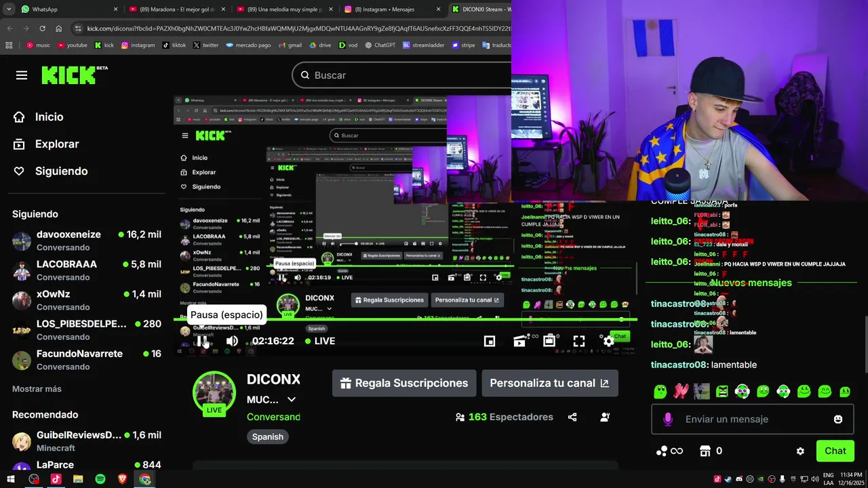Click Regala Suscripciones button

(404, 383)
